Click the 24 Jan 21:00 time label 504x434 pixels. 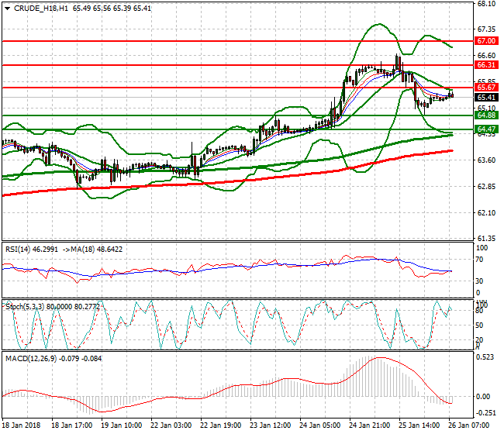[369, 425]
